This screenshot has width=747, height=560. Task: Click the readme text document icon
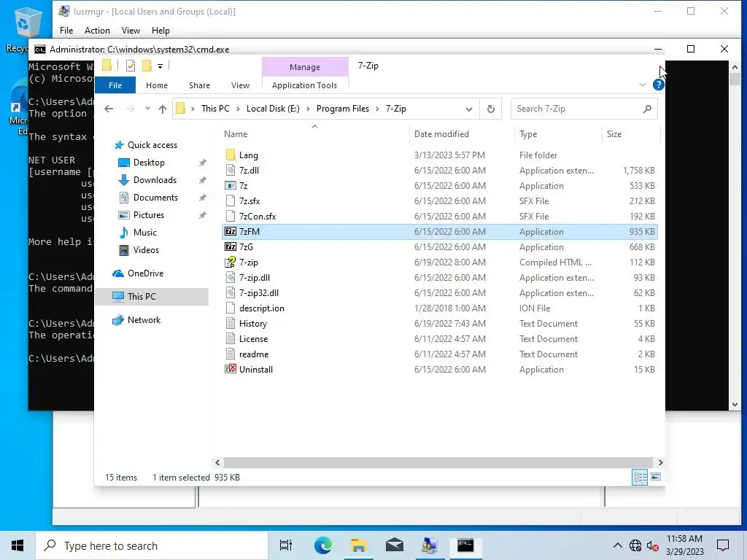[x=231, y=354]
